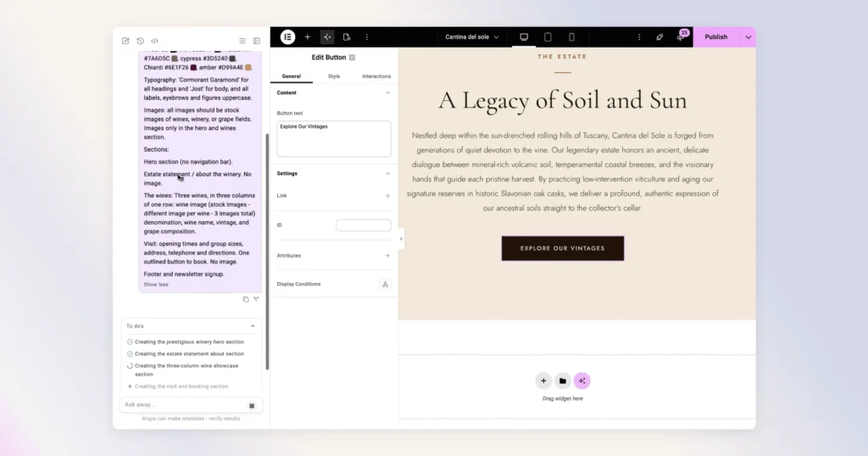The height and width of the screenshot is (456, 868).
Task: Click the Publish button
Action: 716,37
